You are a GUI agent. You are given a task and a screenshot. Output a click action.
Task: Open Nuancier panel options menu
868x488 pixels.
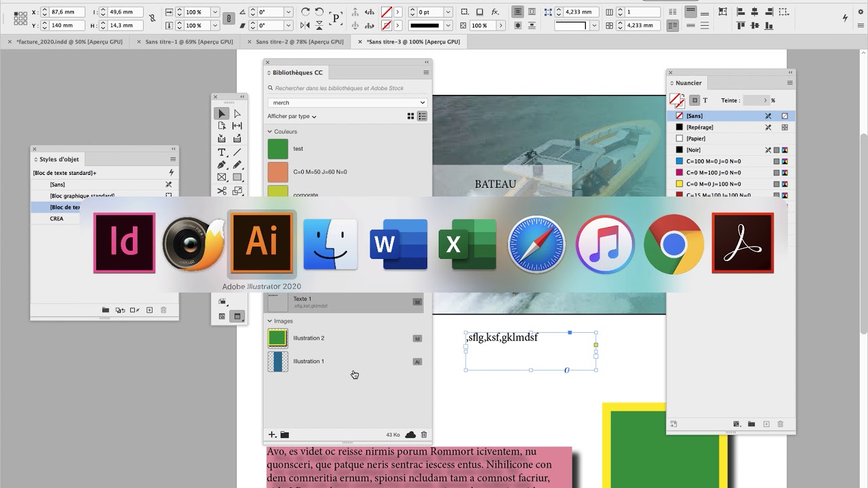click(790, 83)
